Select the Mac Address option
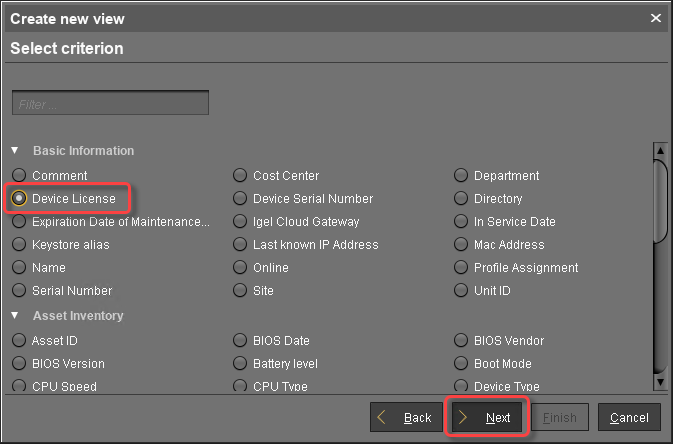 click(461, 245)
